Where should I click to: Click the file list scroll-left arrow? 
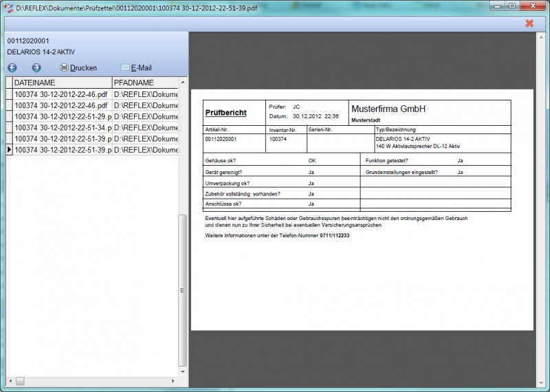point(10,381)
